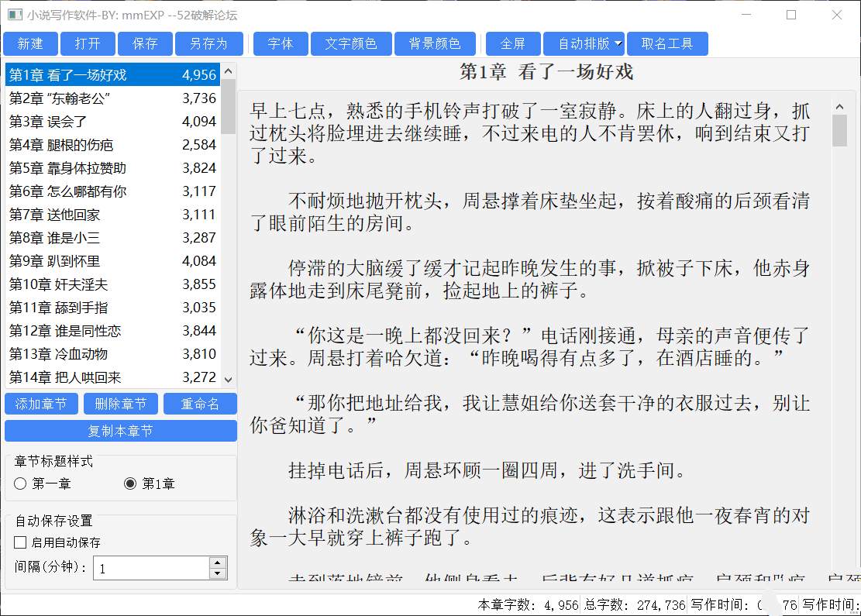Change text color using 文字颜色
The image size is (861, 616).
(351, 44)
